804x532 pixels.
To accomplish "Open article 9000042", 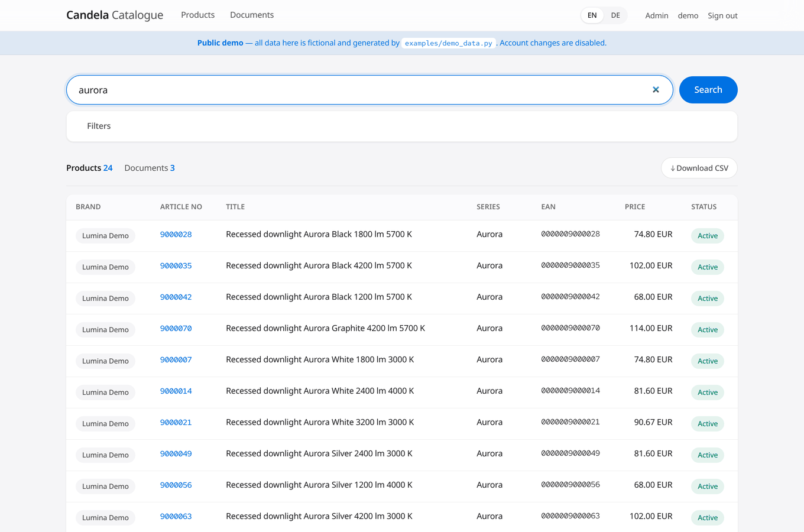I will click(176, 297).
